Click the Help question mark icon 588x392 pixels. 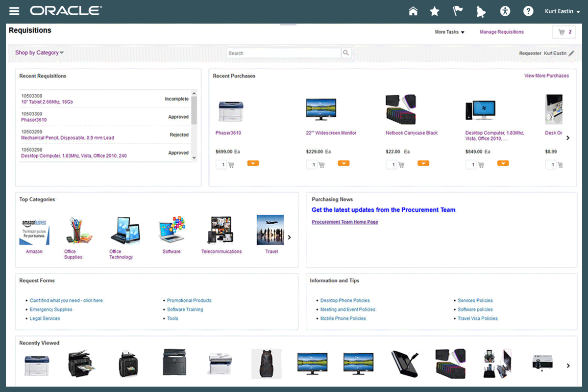pos(528,11)
